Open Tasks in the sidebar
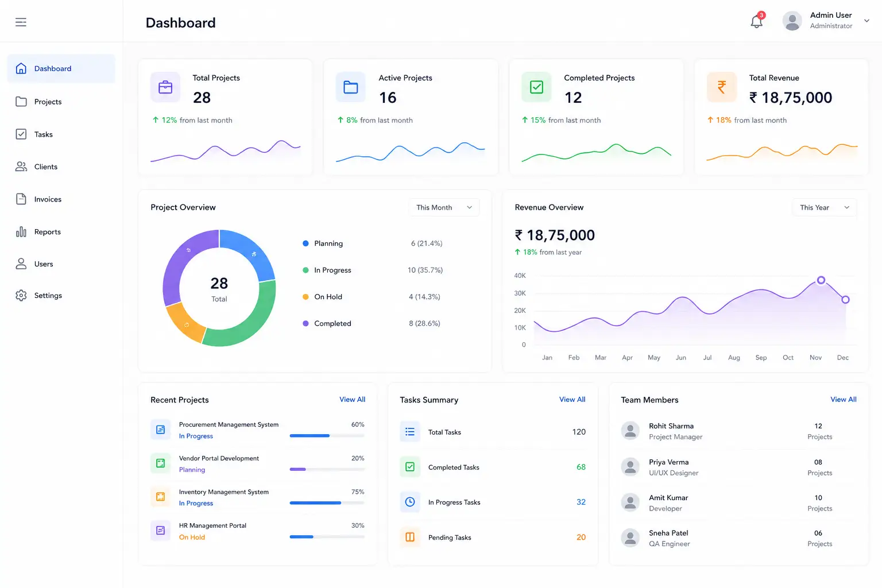Screen dimensions: 882x588 pyautogui.click(x=61, y=134)
